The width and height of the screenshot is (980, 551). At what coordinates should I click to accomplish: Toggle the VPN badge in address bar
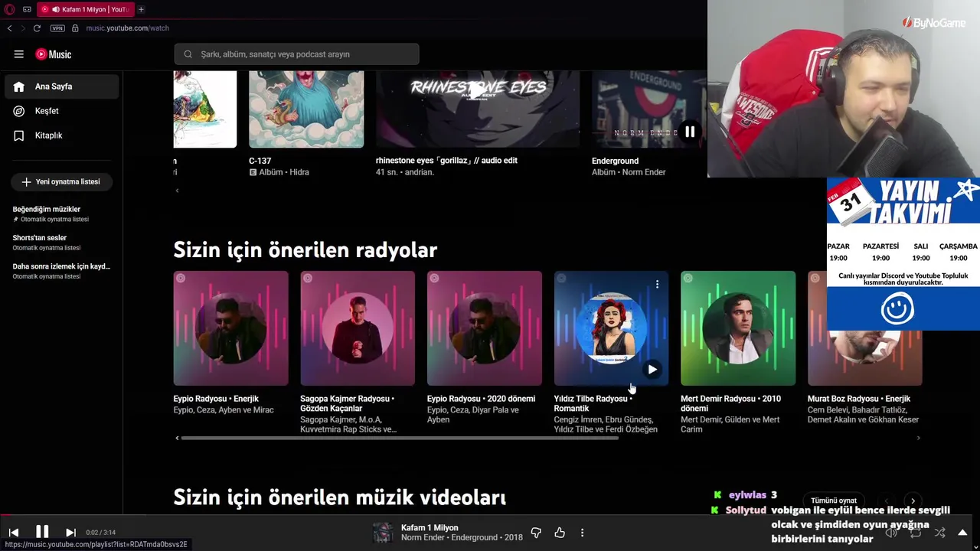point(57,28)
